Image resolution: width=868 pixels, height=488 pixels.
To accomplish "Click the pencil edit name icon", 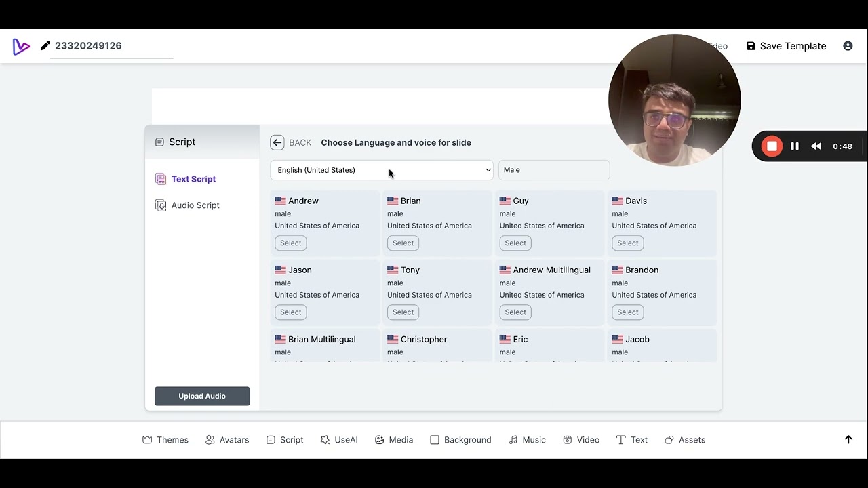I will [45, 45].
